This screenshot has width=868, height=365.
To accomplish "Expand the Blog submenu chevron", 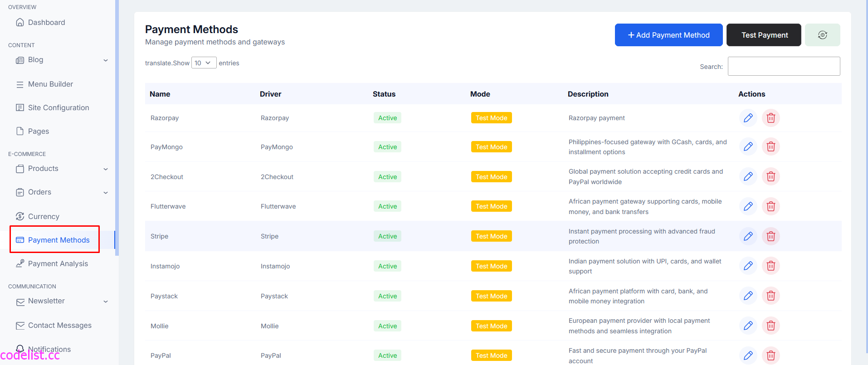I will [x=106, y=60].
